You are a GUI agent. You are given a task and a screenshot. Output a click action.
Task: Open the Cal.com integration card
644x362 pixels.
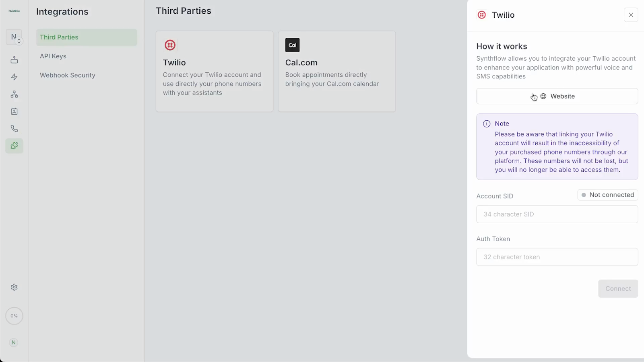(336, 71)
